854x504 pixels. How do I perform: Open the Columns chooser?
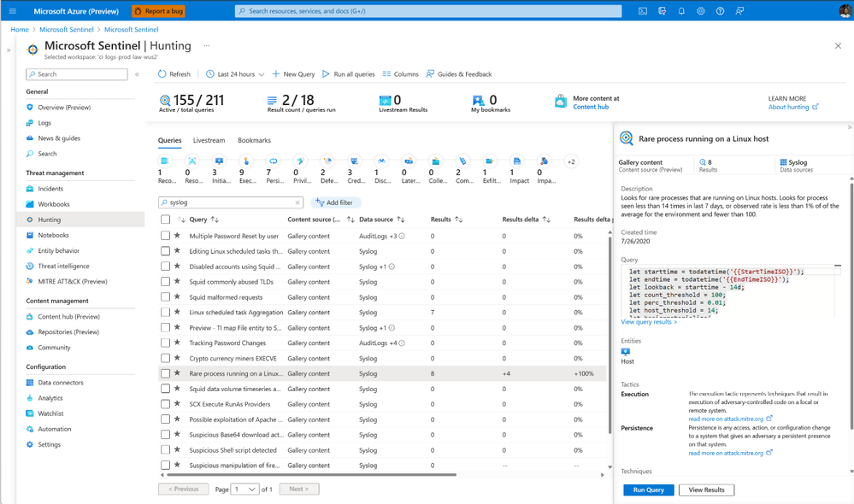click(x=400, y=74)
